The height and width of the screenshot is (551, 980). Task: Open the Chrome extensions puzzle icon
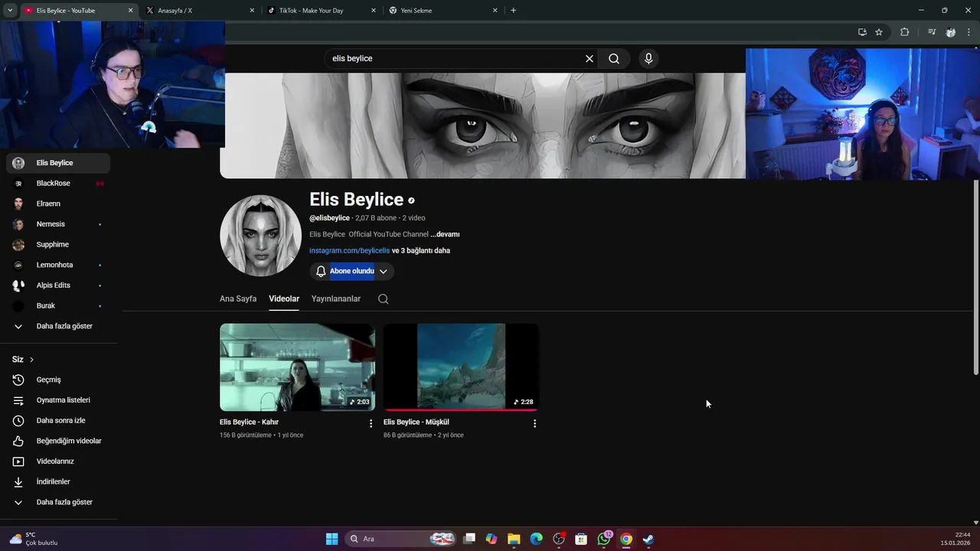pyautogui.click(x=904, y=32)
